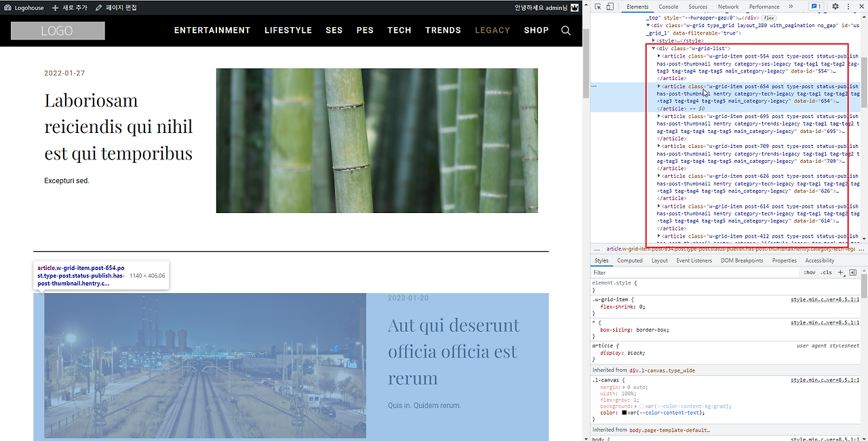Open the Laboriosam reiciendis post title
Screen dimensions: 868x441
[119, 127]
